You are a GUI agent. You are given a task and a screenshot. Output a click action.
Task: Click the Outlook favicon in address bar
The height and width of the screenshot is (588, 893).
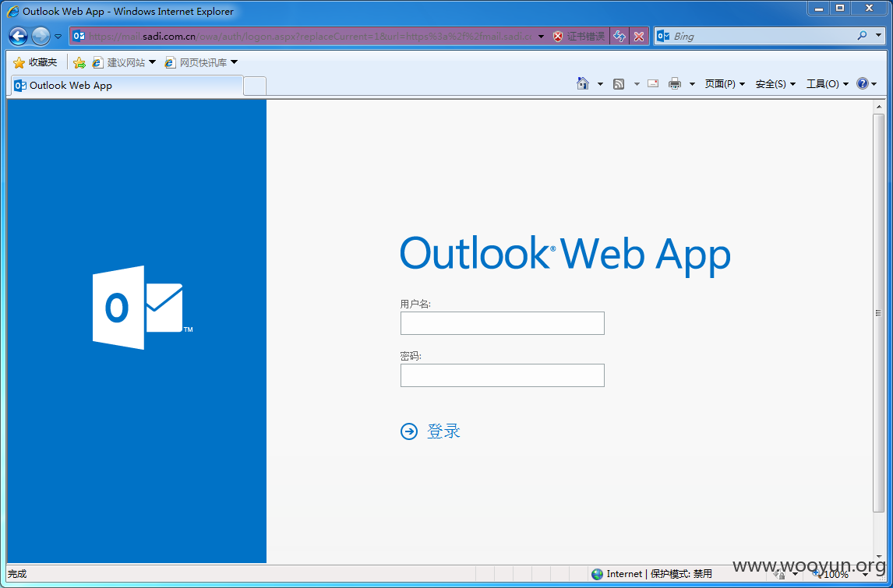coord(79,37)
